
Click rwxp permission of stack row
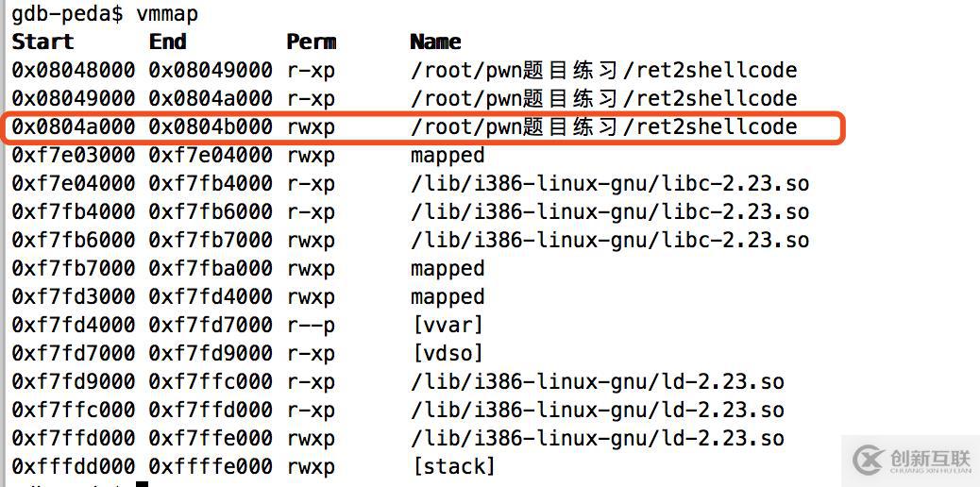tap(312, 468)
